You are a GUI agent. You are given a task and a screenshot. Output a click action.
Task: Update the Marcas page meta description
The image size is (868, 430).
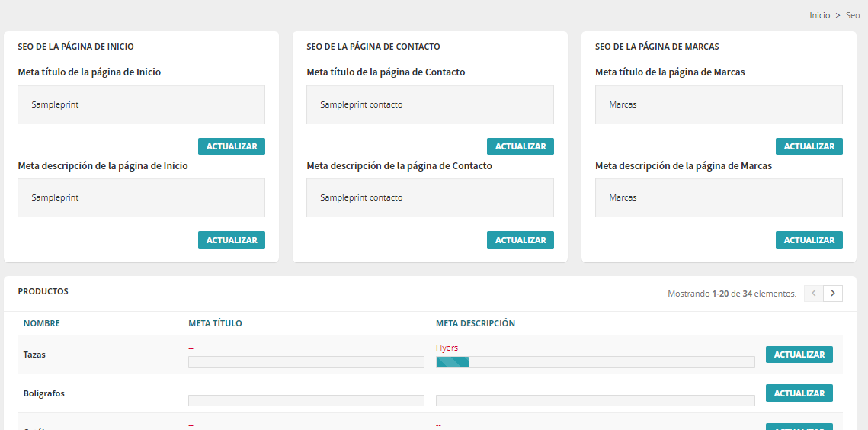[809, 239]
